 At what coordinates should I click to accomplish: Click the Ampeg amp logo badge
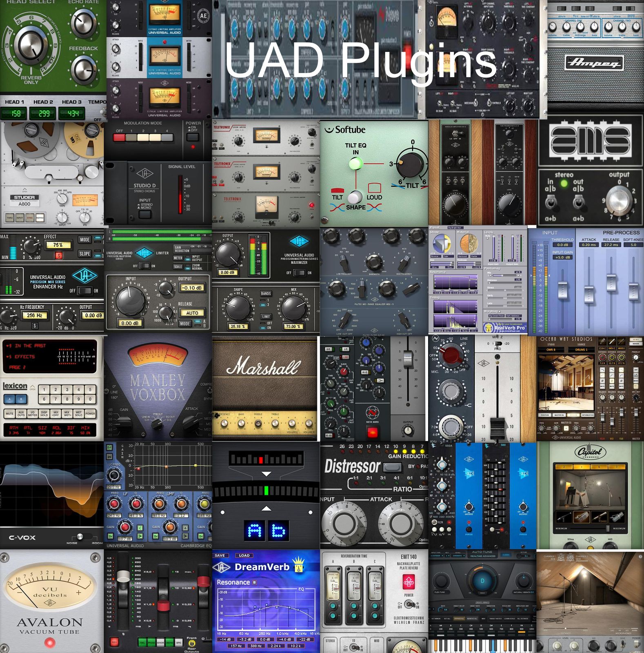tap(594, 62)
